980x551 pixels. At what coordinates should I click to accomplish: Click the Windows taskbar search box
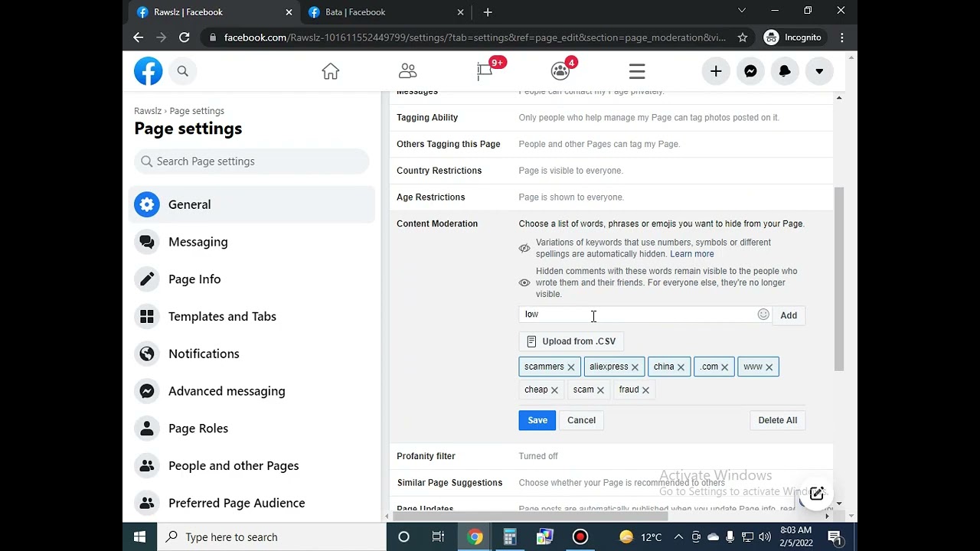pyautogui.click(x=272, y=537)
